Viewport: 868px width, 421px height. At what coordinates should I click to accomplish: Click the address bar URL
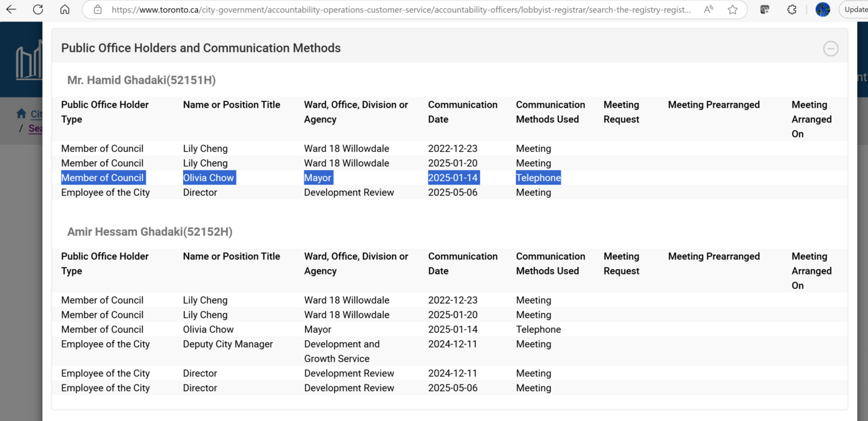coord(400,10)
